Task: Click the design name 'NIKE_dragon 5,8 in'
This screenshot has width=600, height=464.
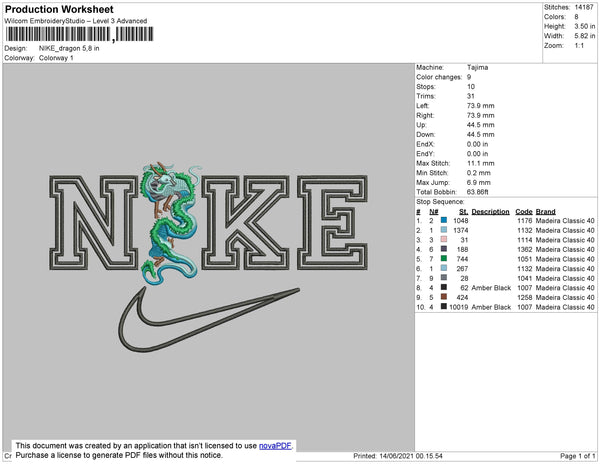Action: click(x=69, y=48)
